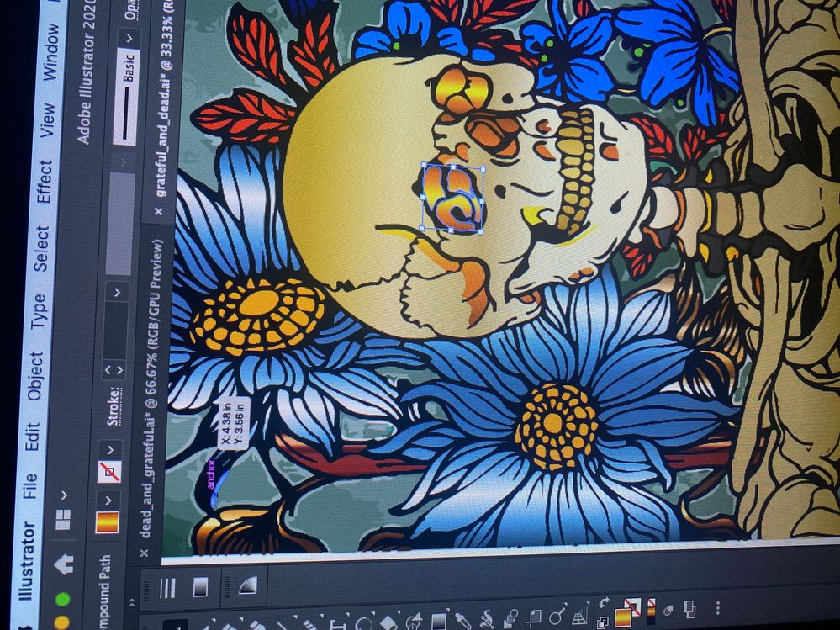The width and height of the screenshot is (840, 630).
Task: Open the Arrange Documents grid icon
Action: click(64, 519)
